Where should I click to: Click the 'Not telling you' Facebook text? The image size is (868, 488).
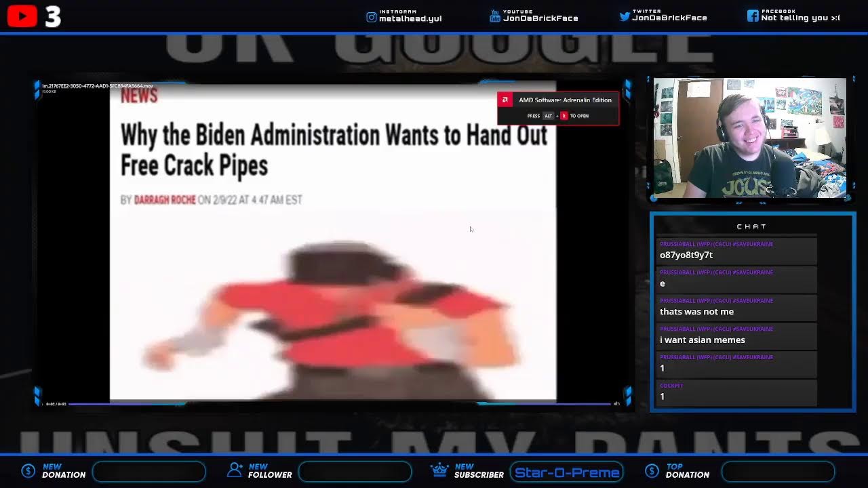(x=800, y=18)
